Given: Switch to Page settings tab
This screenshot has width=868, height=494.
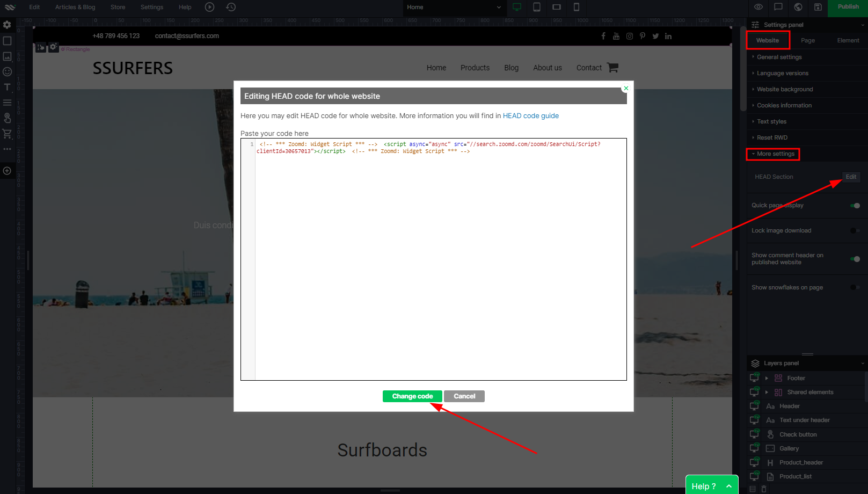Looking at the screenshot, I should [807, 40].
